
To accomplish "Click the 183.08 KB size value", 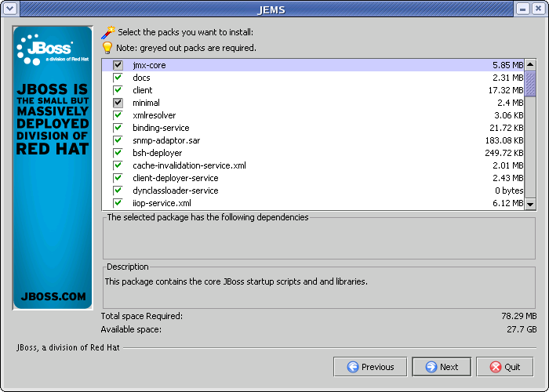I will pos(504,140).
